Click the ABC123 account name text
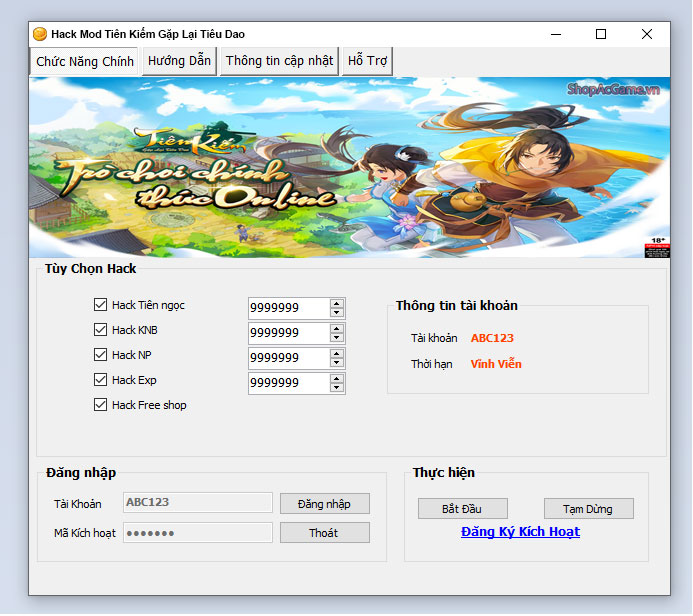693x616 pixels. (492, 338)
